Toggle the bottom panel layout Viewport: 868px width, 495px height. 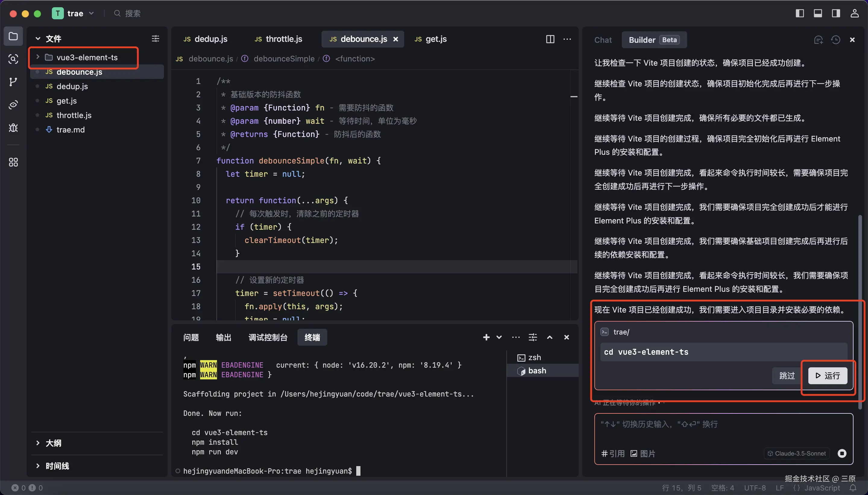point(818,13)
